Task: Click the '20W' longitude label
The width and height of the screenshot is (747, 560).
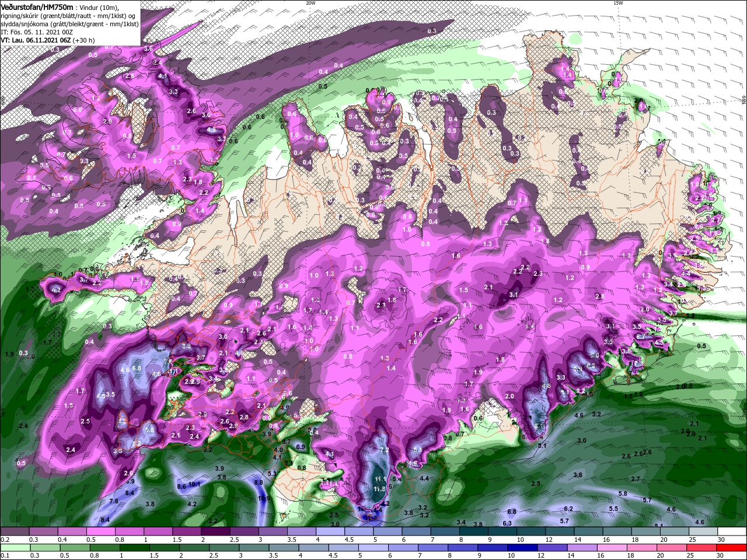Action: click(310, 3)
